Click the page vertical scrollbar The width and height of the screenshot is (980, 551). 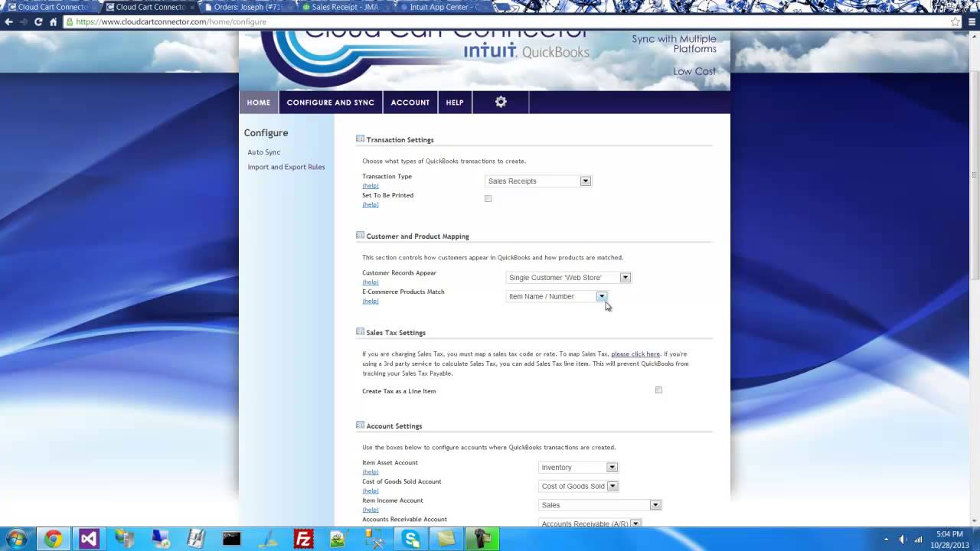point(975,176)
